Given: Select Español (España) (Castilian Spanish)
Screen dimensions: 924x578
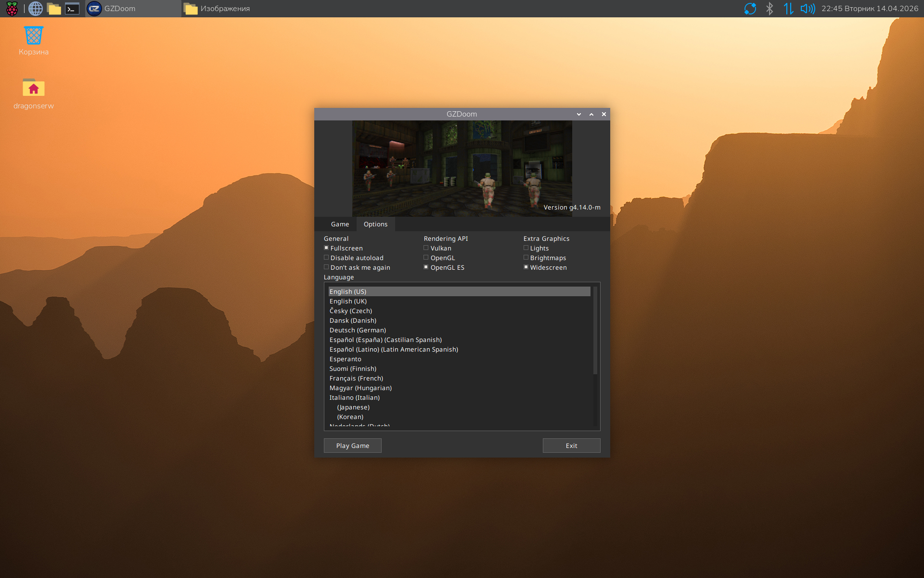Looking at the screenshot, I should click(459, 340).
